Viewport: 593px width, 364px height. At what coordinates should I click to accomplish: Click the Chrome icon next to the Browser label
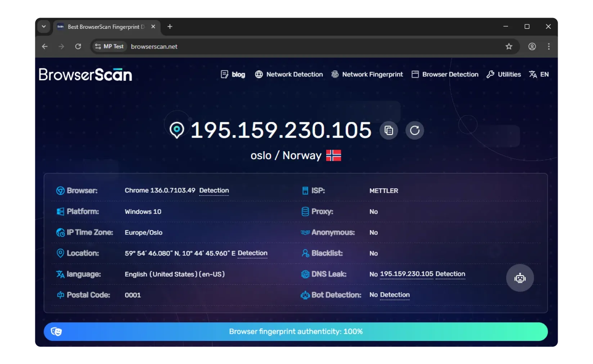(x=60, y=191)
